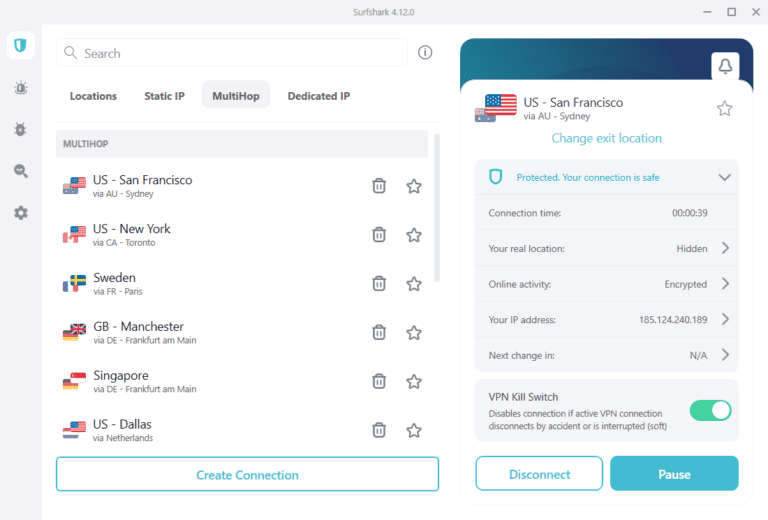
Task: Open the VPN shield section in sidebar
Action: pos(21,46)
